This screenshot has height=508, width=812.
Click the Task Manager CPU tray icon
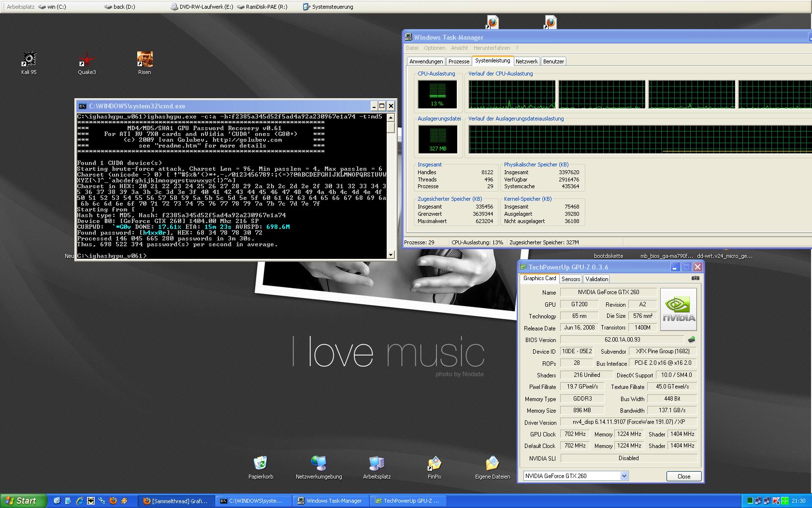pos(750,501)
